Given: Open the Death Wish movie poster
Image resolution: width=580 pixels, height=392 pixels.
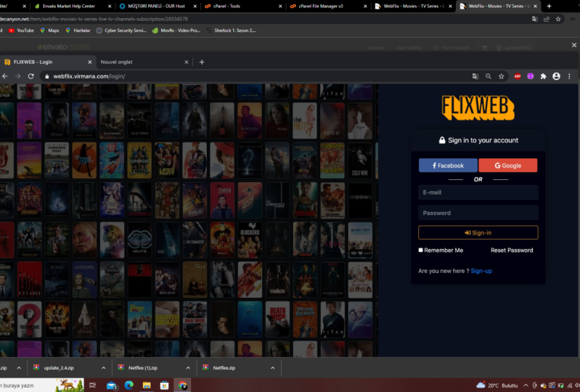Looking at the screenshot, I should tap(277, 319).
